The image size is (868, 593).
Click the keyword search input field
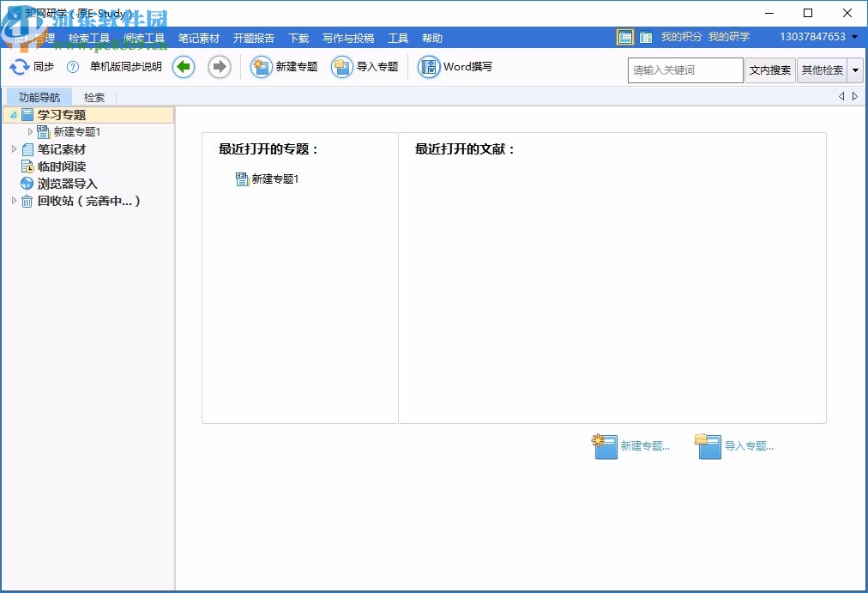[684, 70]
